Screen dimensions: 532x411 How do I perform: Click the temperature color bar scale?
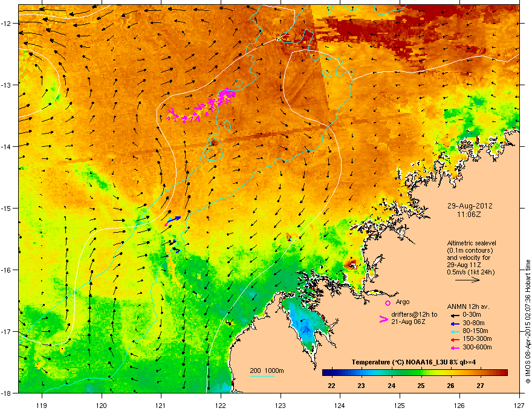(x=415, y=373)
